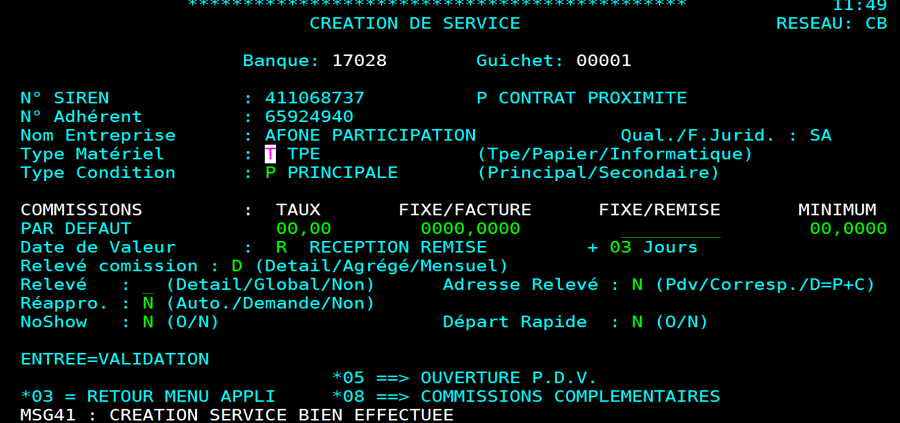900x423 pixels.
Task: Click the MINIMUM commission value 00,0000
Action: (x=848, y=229)
